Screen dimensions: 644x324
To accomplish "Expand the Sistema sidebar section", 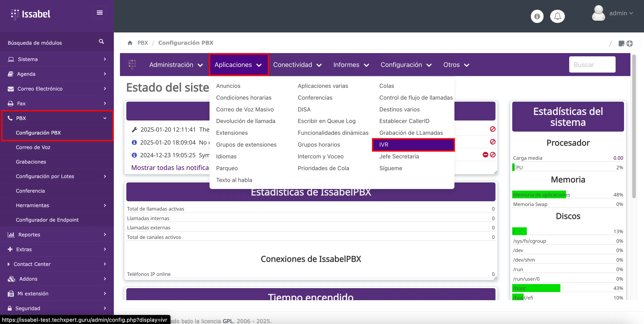I will [28, 59].
